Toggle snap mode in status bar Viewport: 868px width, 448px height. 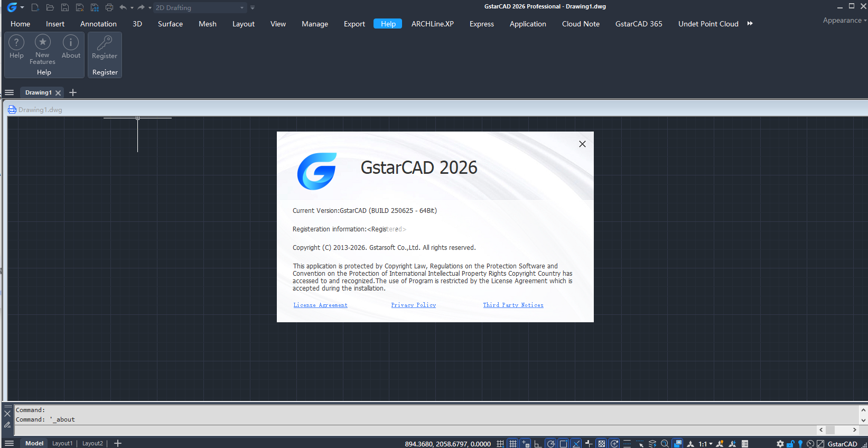pyautogui.click(x=500, y=444)
